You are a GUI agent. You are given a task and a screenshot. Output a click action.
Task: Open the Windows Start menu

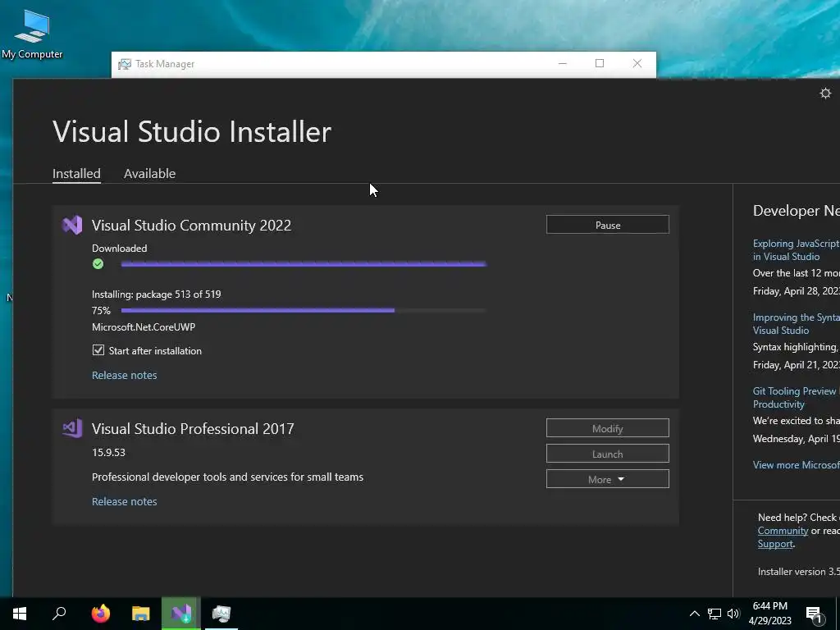[20, 614]
